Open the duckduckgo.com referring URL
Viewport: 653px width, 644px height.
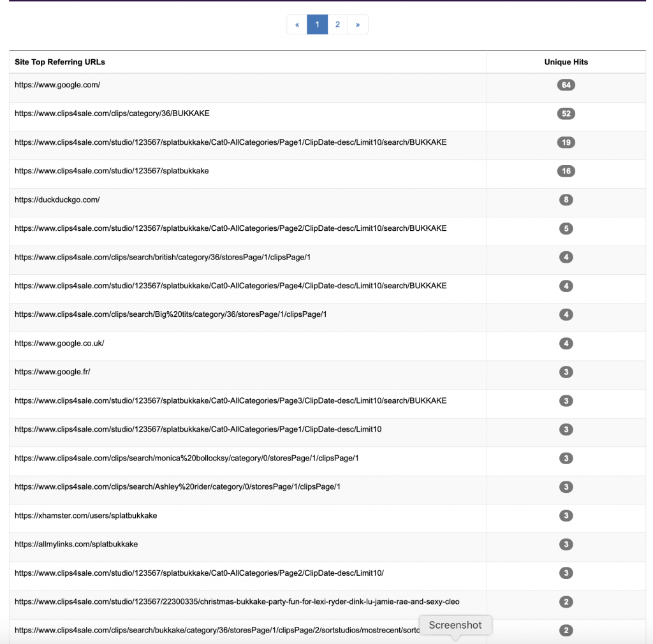[57, 200]
